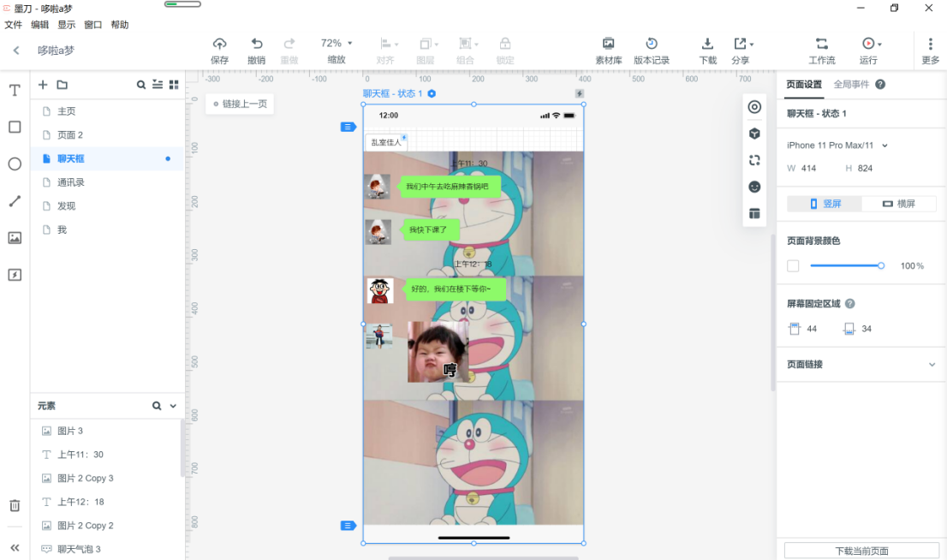Switch page list to grid view
Screen dimensions: 947x560
[x=174, y=85]
